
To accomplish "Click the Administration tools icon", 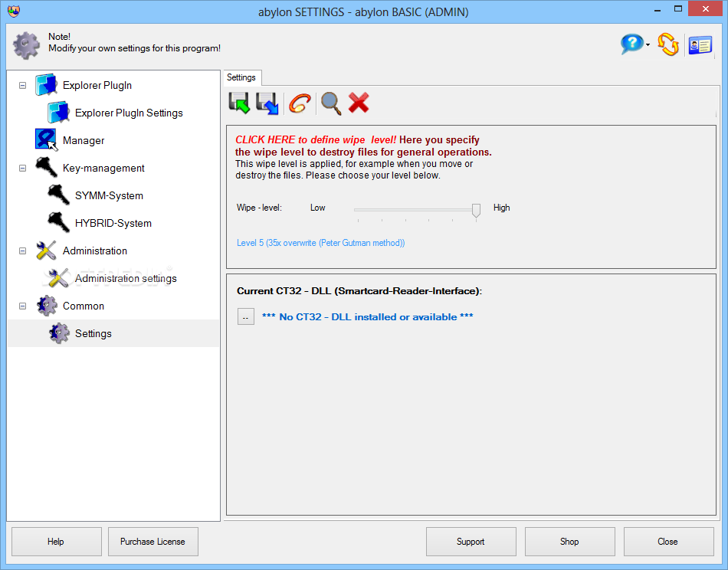I will (46, 251).
